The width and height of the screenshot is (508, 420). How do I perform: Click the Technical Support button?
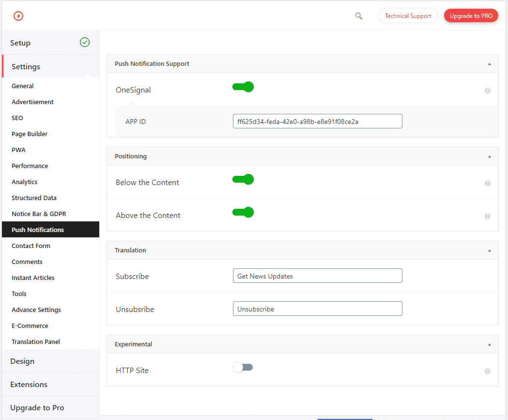point(408,16)
